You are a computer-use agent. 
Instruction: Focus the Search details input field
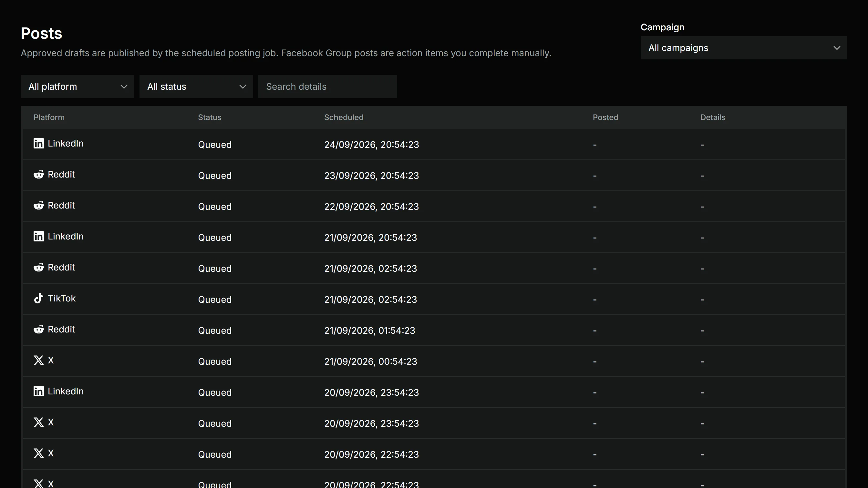327,86
